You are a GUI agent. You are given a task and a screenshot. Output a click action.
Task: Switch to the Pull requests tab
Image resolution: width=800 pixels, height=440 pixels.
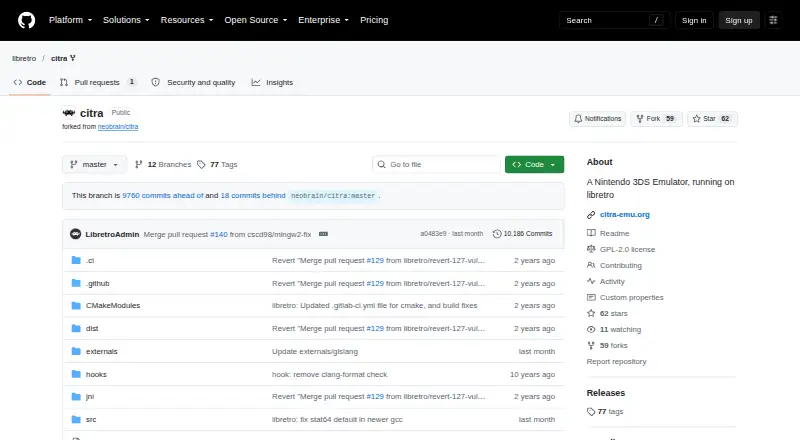(x=97, y=82)
